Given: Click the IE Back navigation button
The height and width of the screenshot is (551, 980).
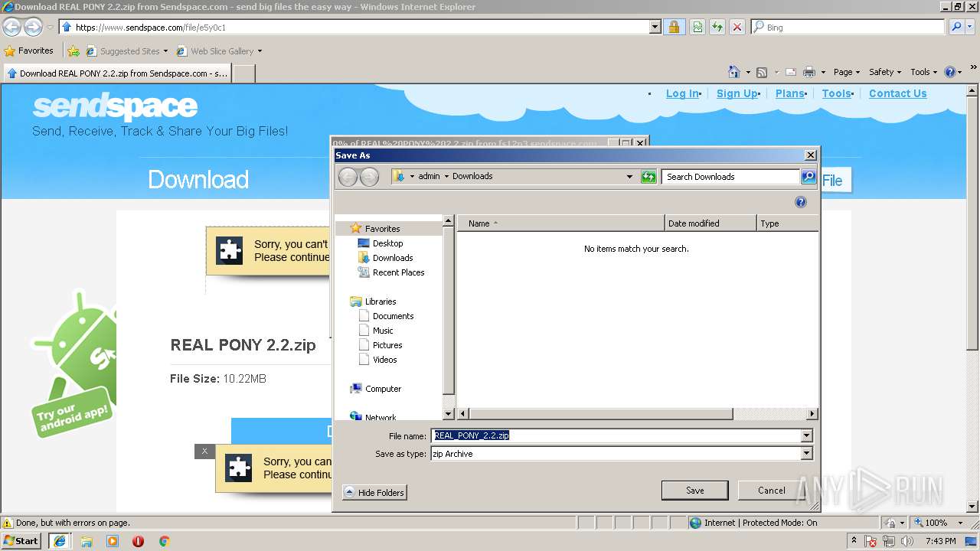Looking at the screenshot, I should pyautogui.click(x=11, y=28).
